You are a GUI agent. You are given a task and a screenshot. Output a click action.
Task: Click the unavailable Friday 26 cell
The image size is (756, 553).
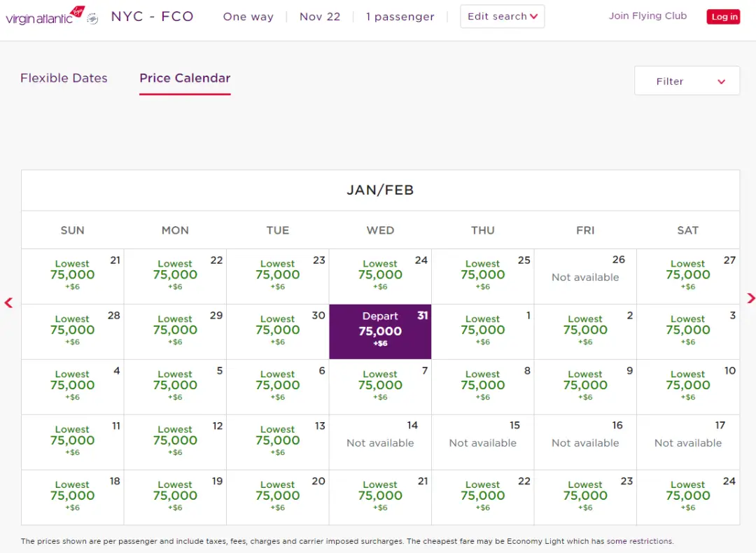[585, 276]
